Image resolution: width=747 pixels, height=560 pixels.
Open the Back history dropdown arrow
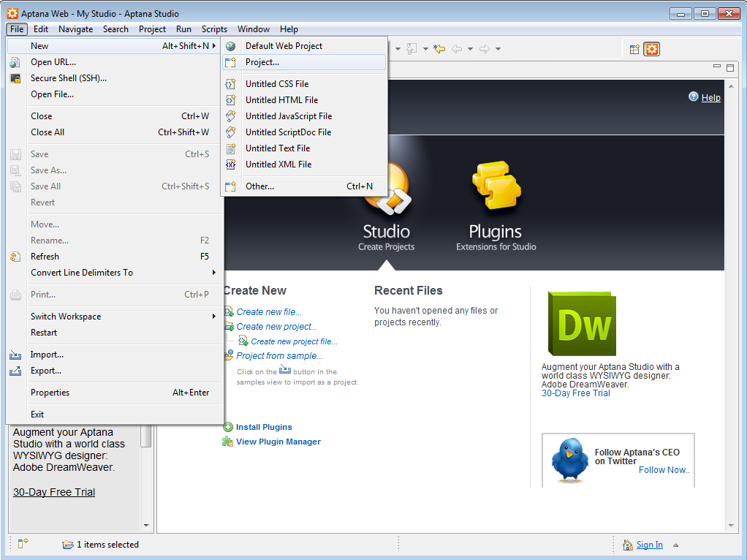[x=470, y=48]
